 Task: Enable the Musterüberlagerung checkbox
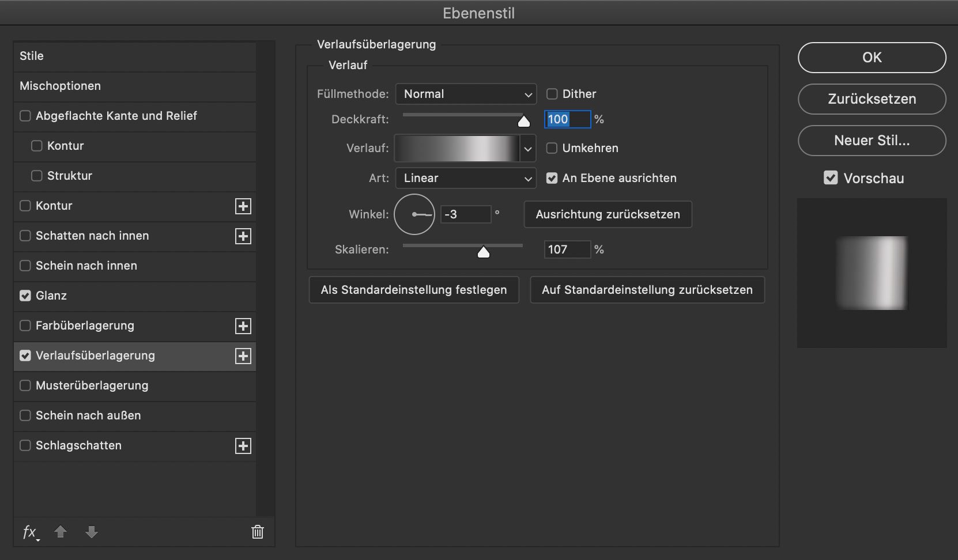25,385
